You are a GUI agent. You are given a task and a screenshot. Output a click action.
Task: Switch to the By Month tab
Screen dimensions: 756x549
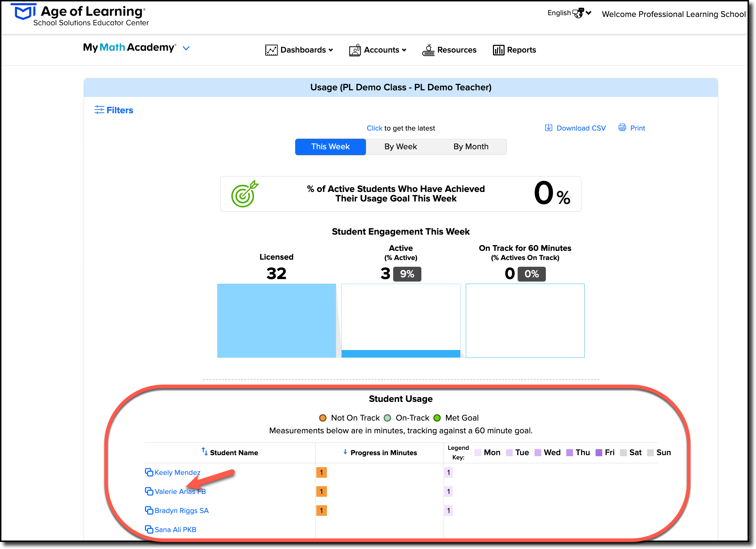[x=471, y=147]
